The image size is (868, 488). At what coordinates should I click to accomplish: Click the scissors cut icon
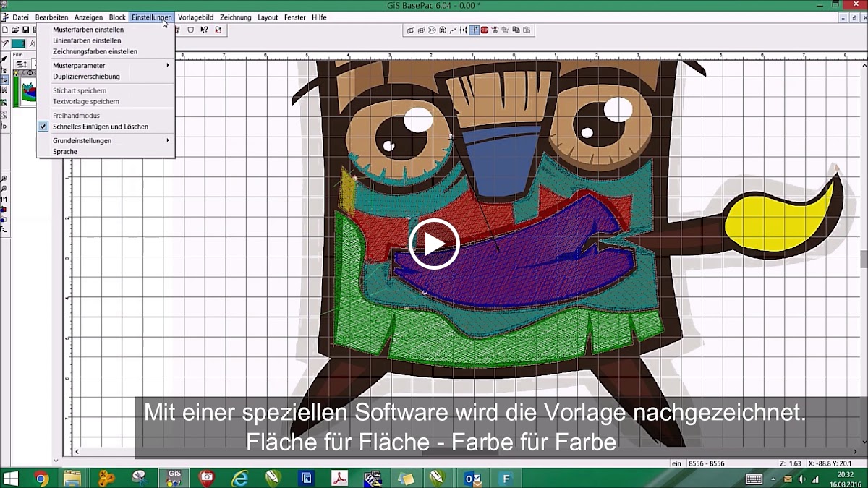(x=495, y=30)
